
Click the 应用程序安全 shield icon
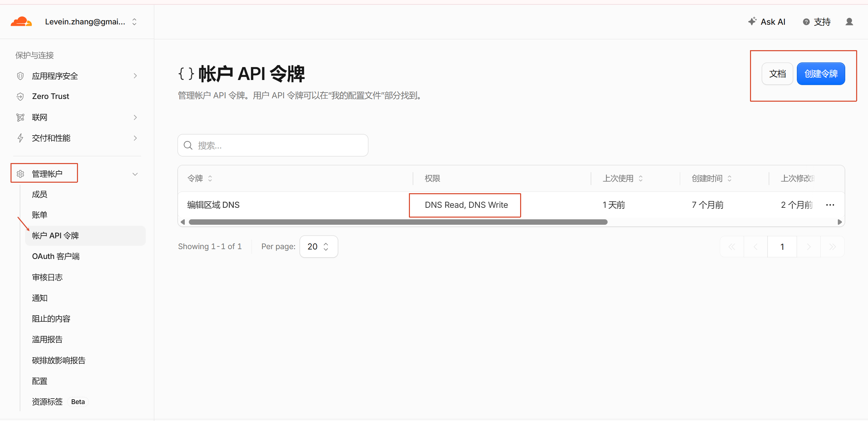pos(20,76)
